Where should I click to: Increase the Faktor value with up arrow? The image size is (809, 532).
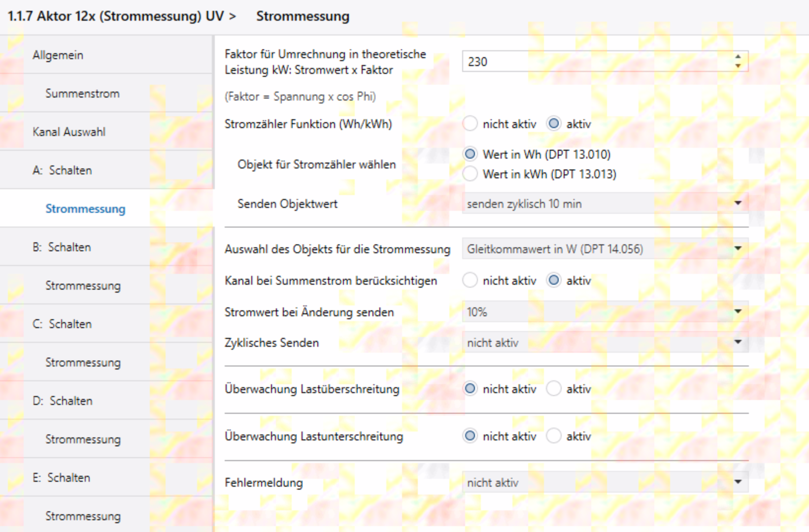pyautogui.click(x=738, y=57)
